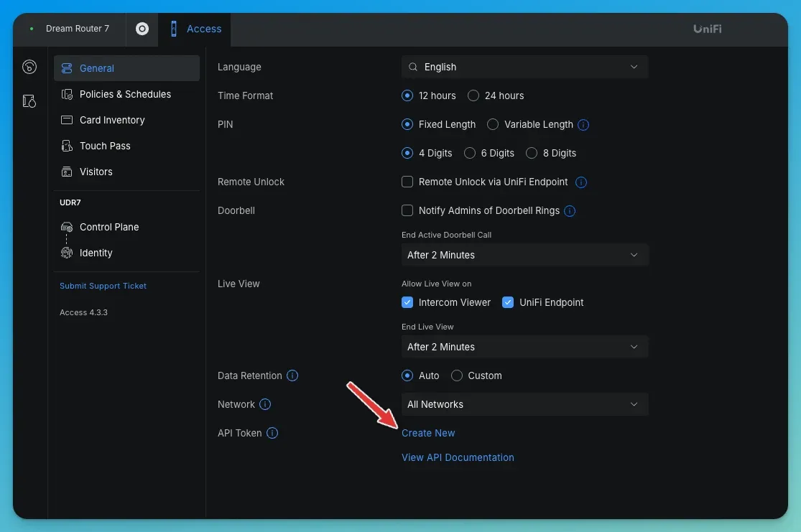801x532 pixels.
Task: Click the search icon in Language field
Action: [x=413, y=67]
